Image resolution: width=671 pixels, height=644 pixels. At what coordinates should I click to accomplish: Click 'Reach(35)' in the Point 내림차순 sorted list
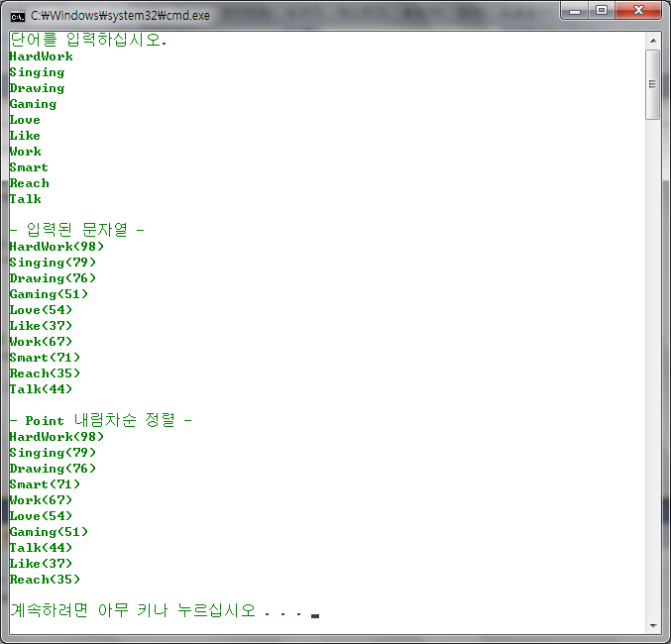tap(45, 579)
